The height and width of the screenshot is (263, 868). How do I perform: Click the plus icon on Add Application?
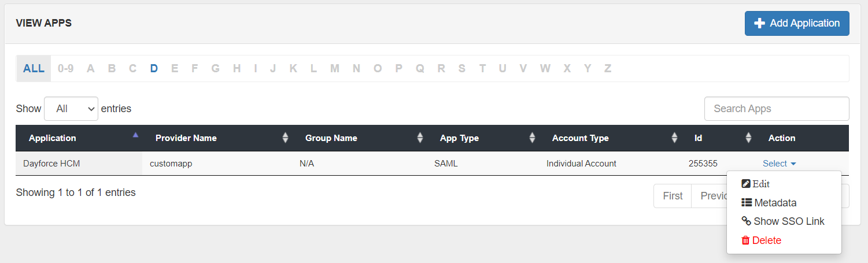tap(760, 23)
